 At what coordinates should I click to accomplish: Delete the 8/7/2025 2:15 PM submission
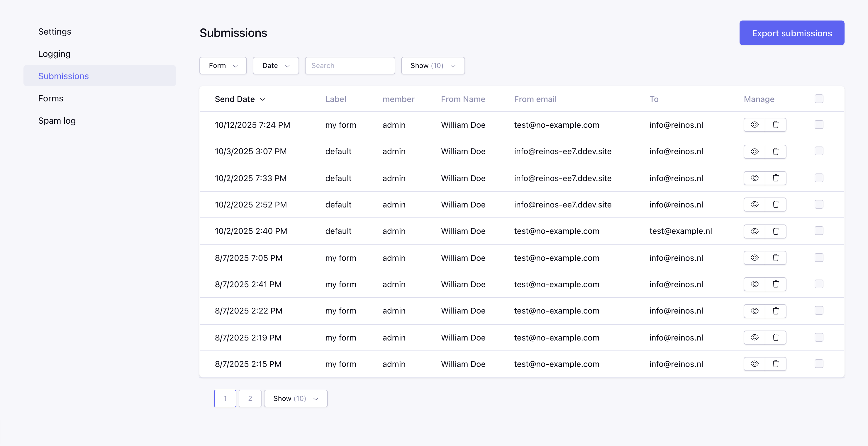pyautogui.click(x=776, y=364)
